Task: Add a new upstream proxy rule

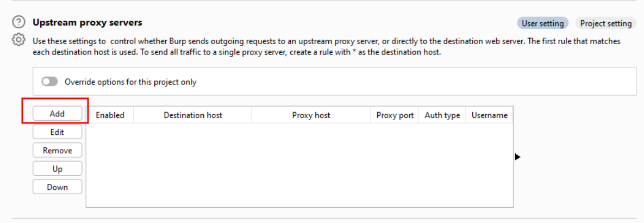Action: (57, 114)
